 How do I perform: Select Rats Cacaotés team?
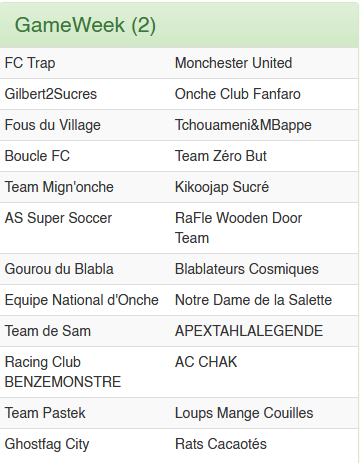[x=221, y=444]
